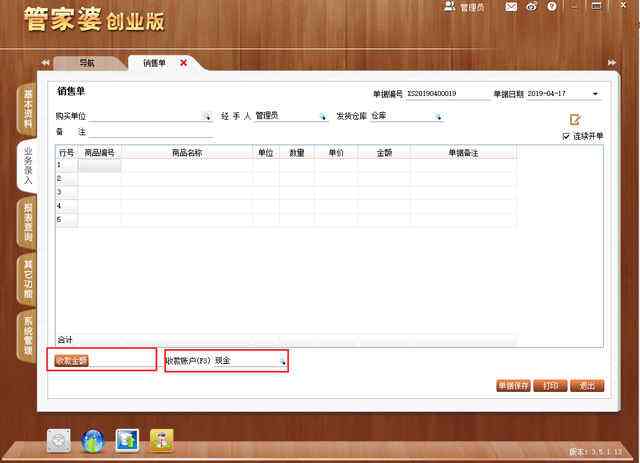Open the 基本资料 side tab
The height and width of the screenshot is (463, 640).
coord(27,109)
